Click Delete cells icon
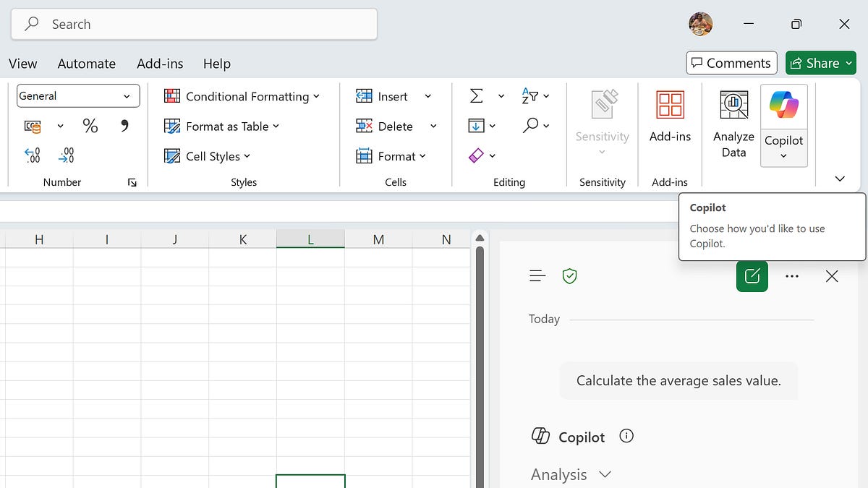This screenshot has width=868, height=488. [x=364, y=126]
